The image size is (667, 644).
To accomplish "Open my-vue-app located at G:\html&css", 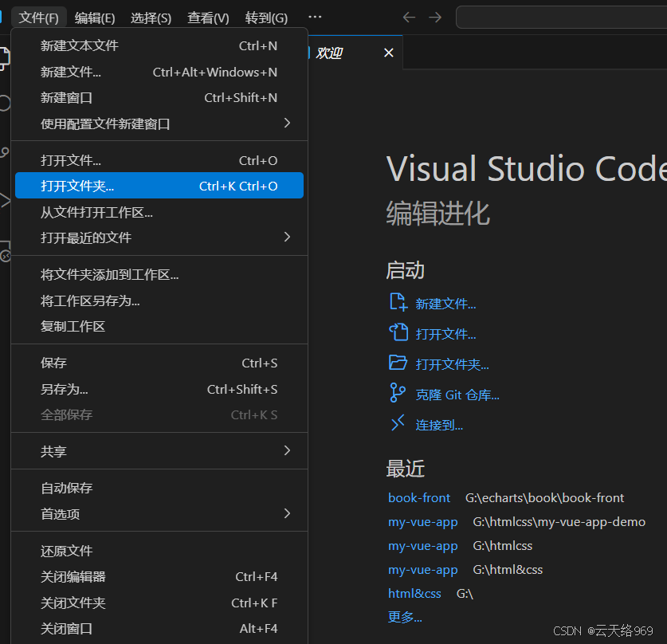I will [423, 570].
